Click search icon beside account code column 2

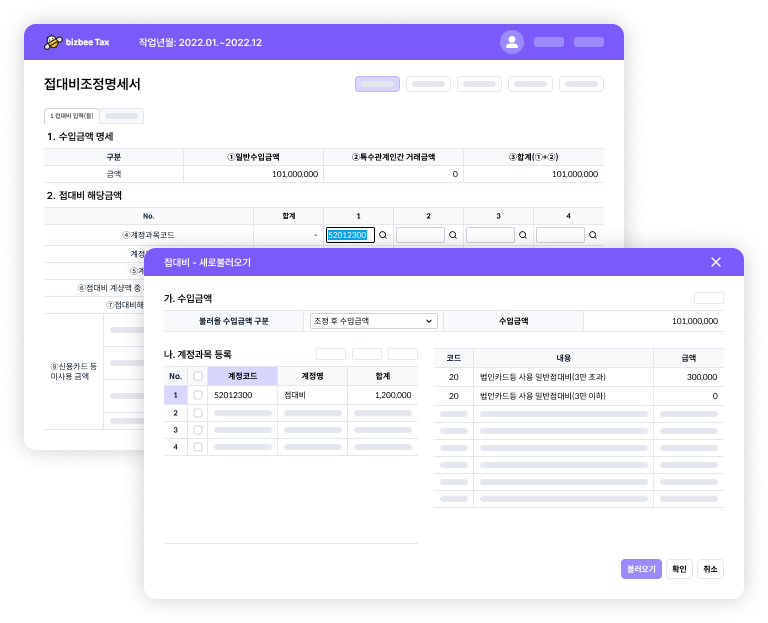pyautogui.click(x=453, y=235)
